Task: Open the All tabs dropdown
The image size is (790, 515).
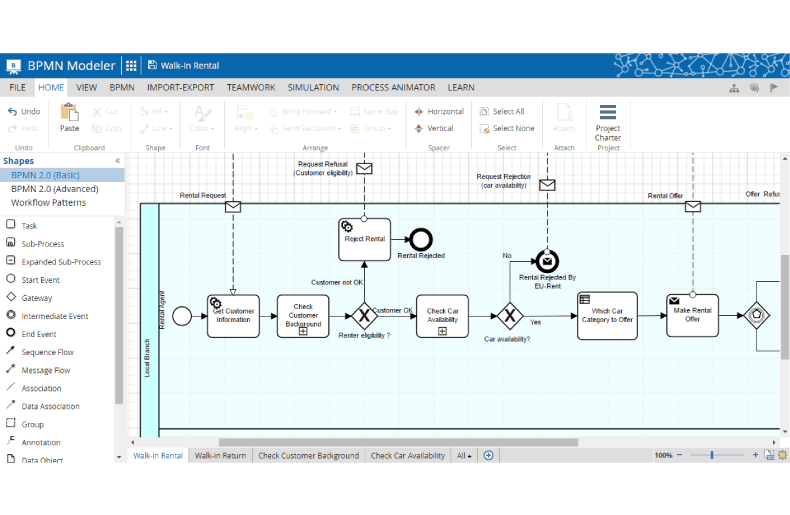Action: coord(465,455)
